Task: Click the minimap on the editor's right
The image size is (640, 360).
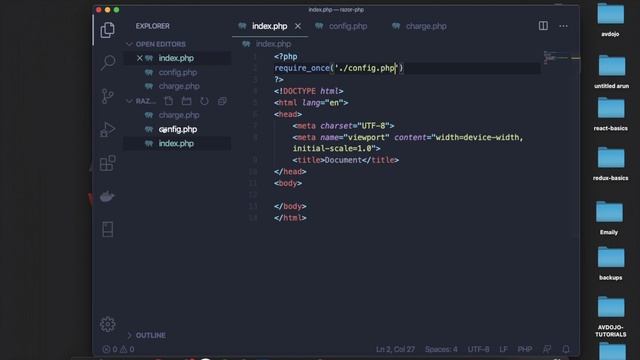Action: tap(562, 58)
